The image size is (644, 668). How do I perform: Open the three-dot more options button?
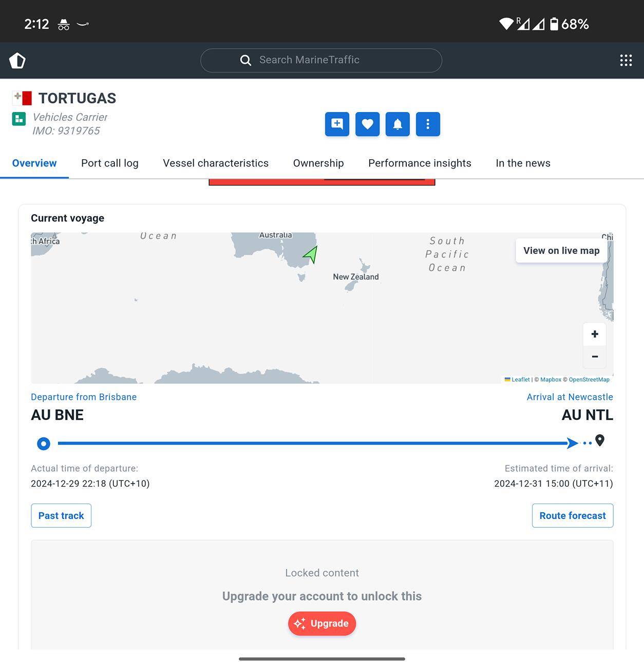click(428, 124)
